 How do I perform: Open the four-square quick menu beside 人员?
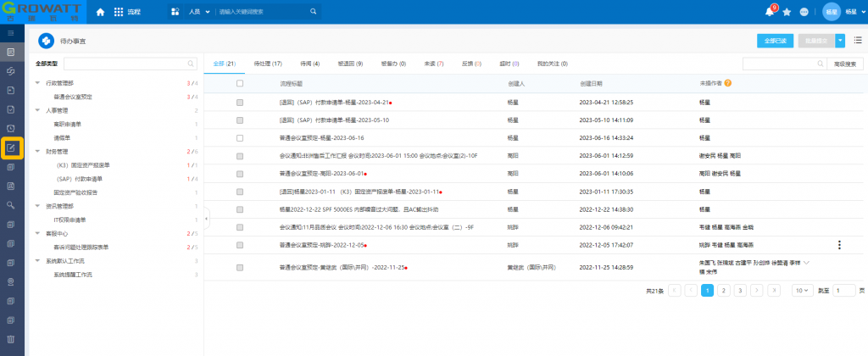click(175, 12)
